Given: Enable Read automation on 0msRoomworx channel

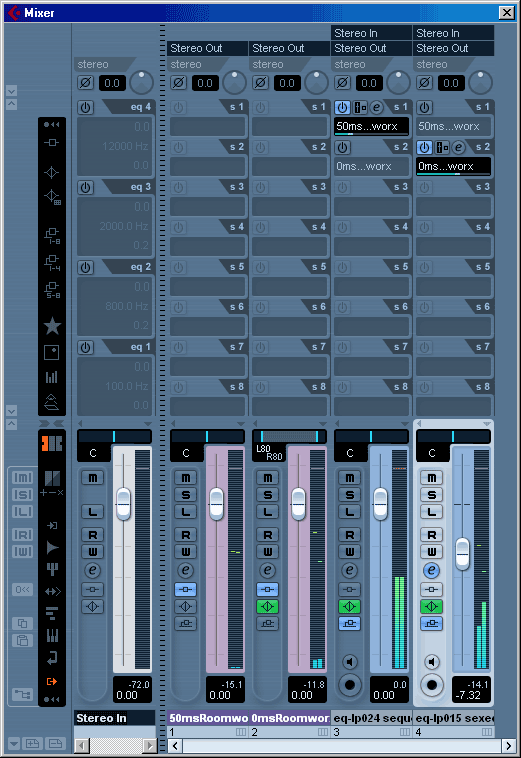Looking at the screenshot, I should coord(267,535).
